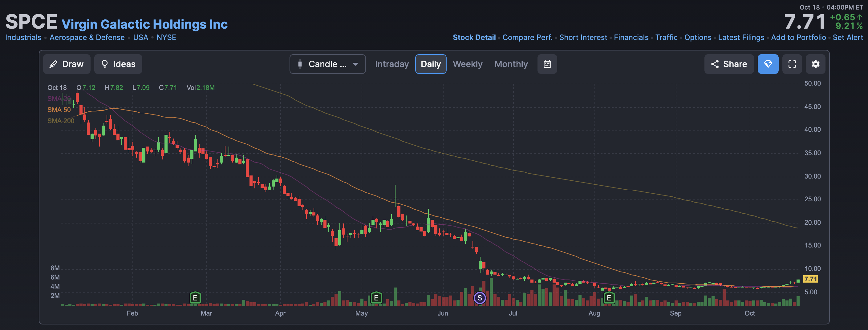Click the split S marker in June
This screenshot has height=330, width=868.
(480, 298)
